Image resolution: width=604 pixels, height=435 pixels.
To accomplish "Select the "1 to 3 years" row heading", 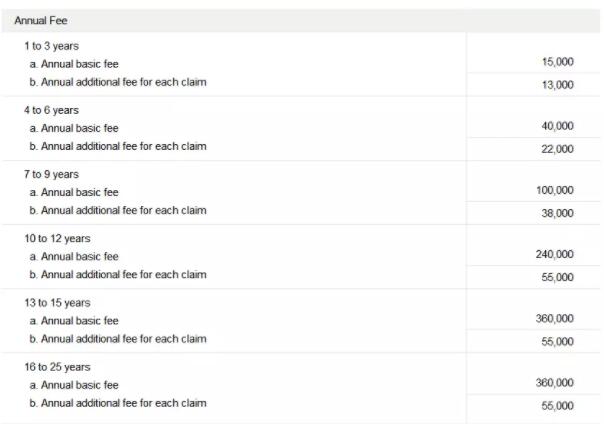I will point(51,46).
